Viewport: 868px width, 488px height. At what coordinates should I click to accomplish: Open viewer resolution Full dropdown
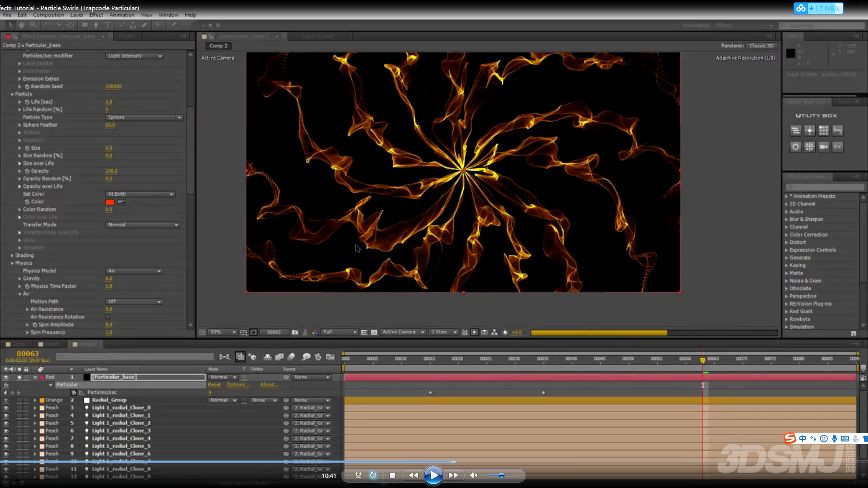(x=340, y=332)
